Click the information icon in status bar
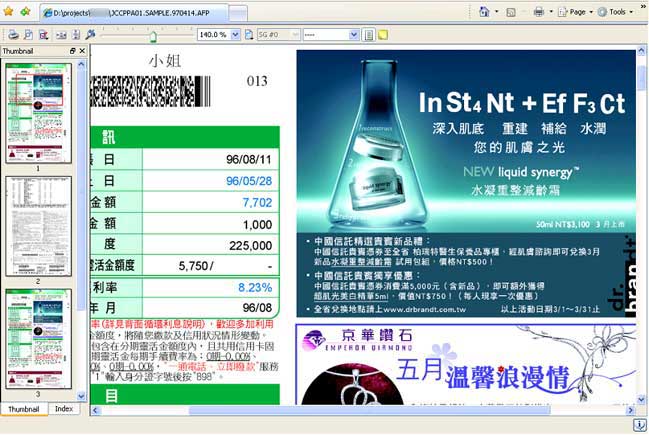Screen dimensions: 649x435 (x=639, y=425)
